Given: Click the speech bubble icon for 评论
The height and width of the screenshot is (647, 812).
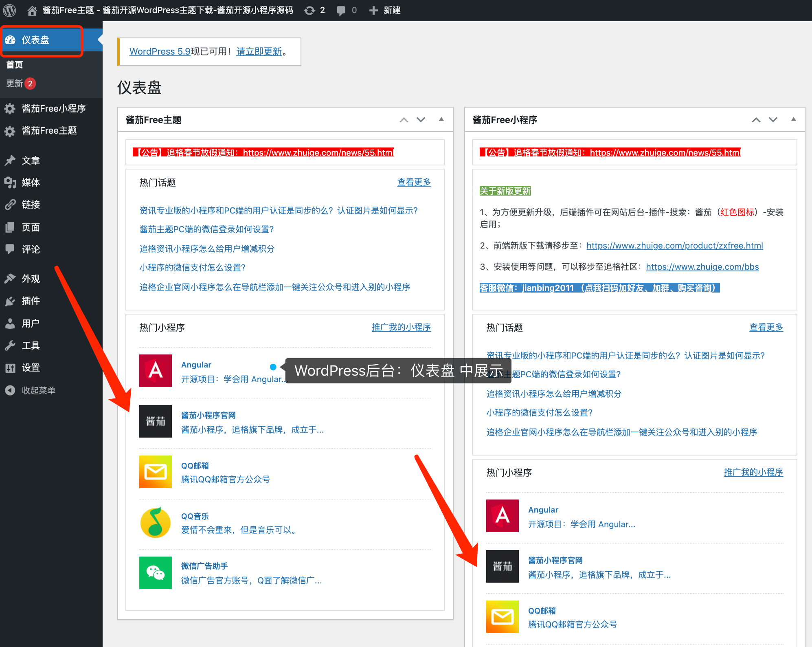Looking at the screenshot, I should (x=10, y=249).
